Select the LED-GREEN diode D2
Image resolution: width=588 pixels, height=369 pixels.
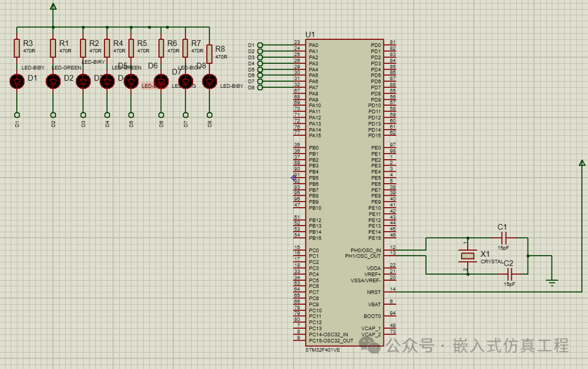(53, 80)
